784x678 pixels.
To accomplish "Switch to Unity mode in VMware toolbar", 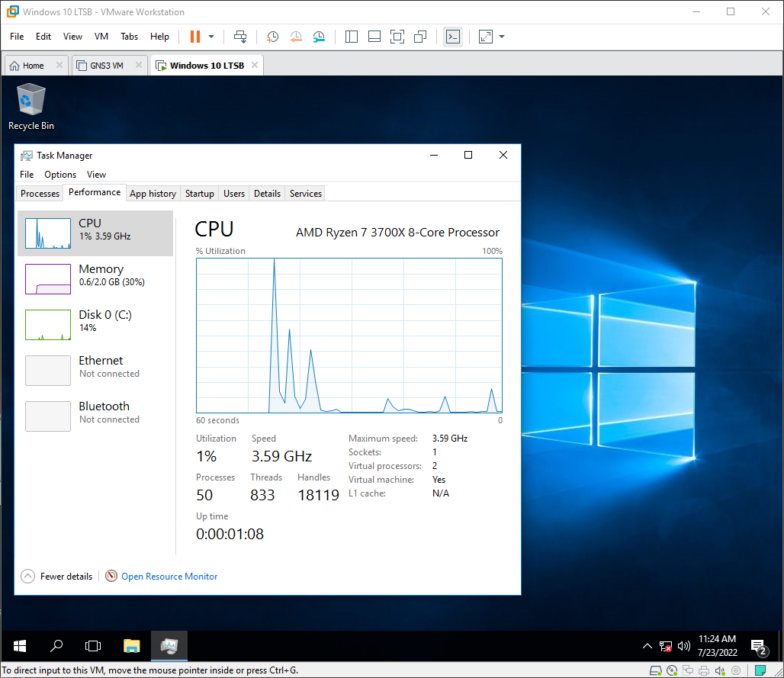I will pyautogui.click(x=420, y=37).
